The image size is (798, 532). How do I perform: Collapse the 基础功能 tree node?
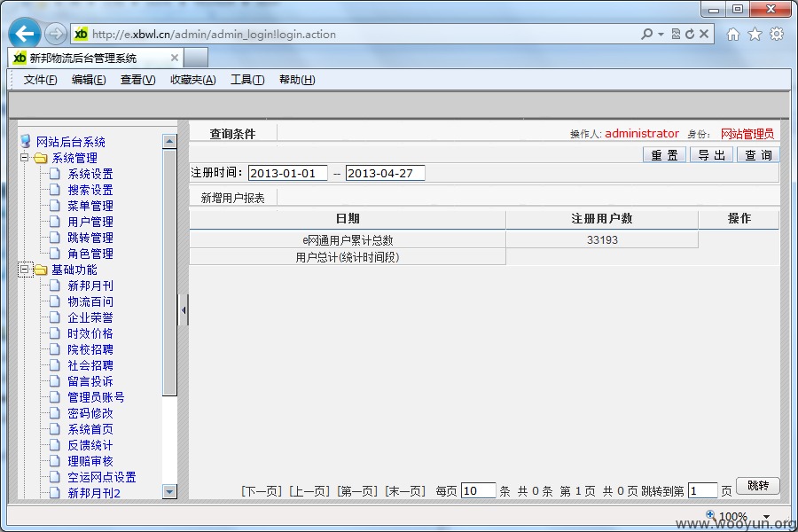pyautogui.click(x=24, y=269)
